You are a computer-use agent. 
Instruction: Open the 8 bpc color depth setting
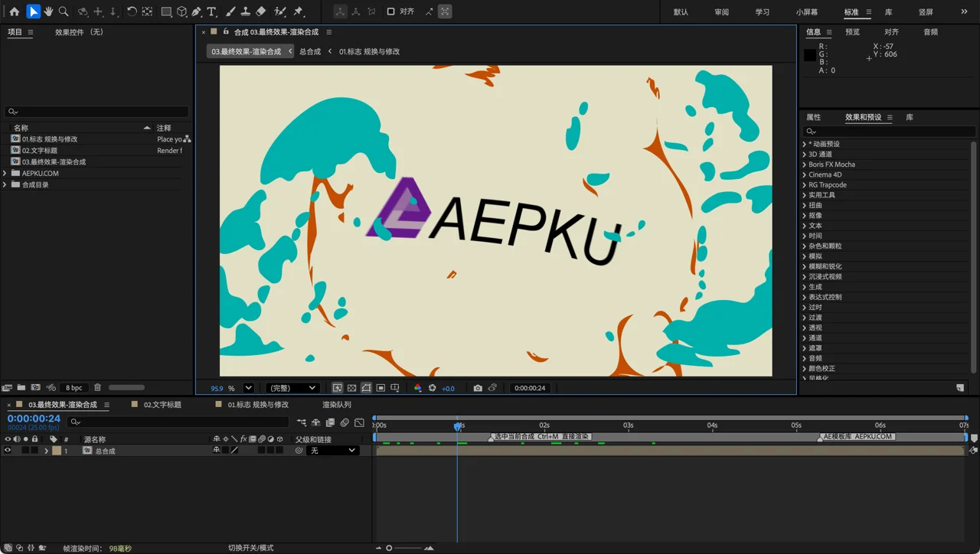(x=74, y=388)
